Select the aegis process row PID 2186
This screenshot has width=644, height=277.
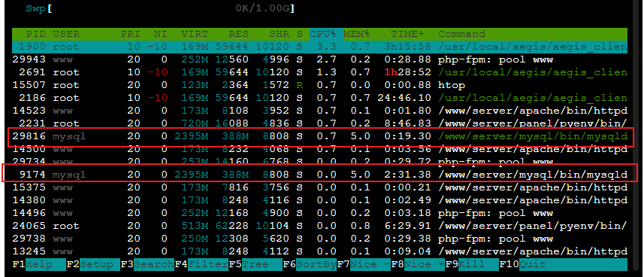[x=319, y=98]
